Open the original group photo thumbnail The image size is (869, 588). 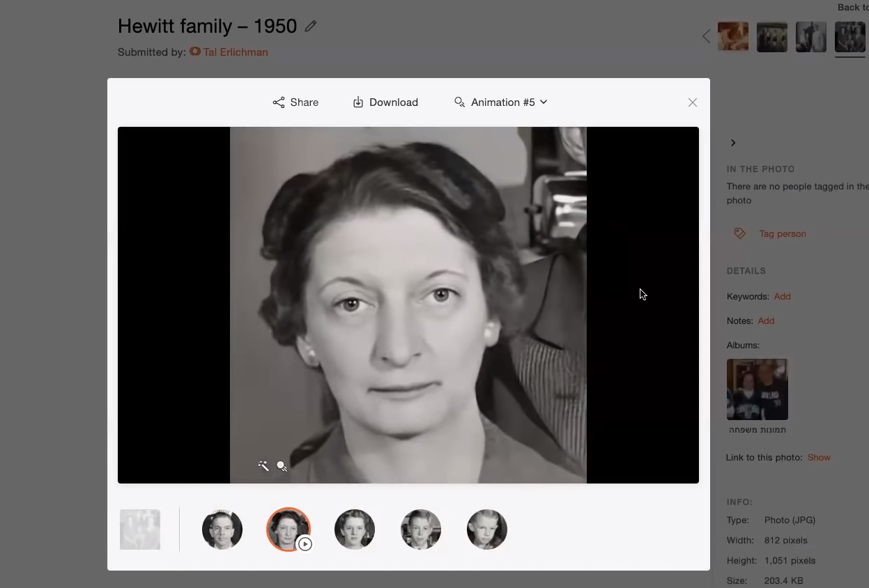point(140,529)
